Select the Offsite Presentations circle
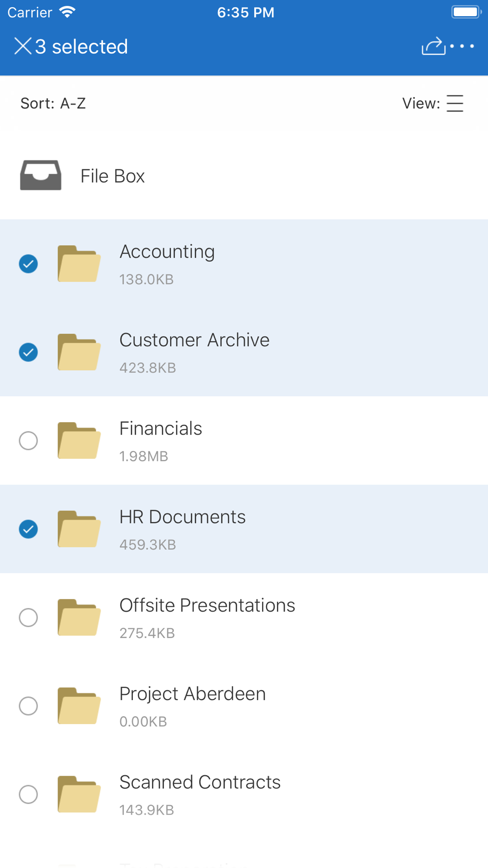 coord(28,617)
